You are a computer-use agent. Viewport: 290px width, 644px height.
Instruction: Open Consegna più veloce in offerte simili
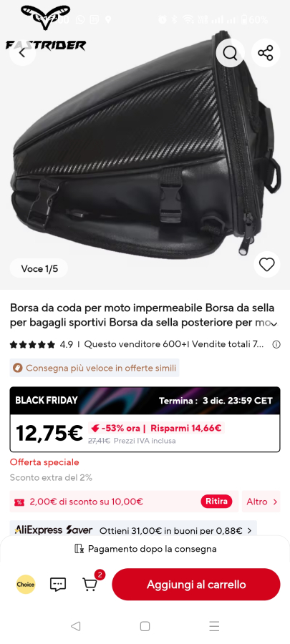point(95,368)
